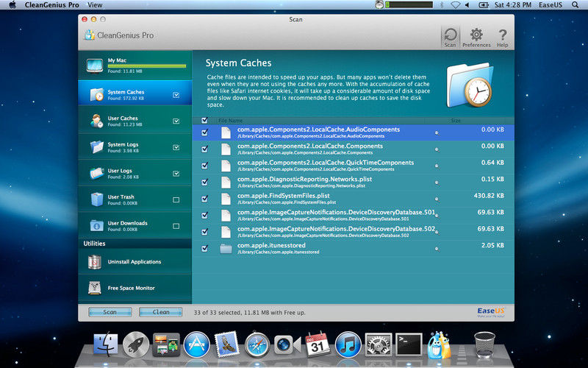The width and height of the screenshot is (588, 368).
Task: Open CleanGenius Pro menu in menu bar
Action: [x=51, y=5]
